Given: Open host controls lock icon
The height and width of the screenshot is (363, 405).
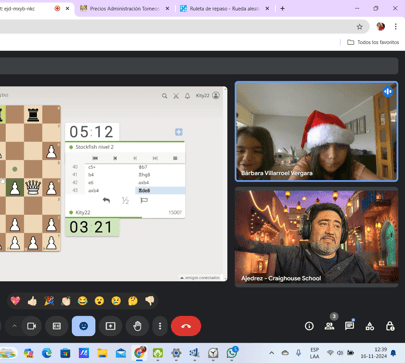Looking at the screenshot, I should pyautogui.click(x=390, y=326).
